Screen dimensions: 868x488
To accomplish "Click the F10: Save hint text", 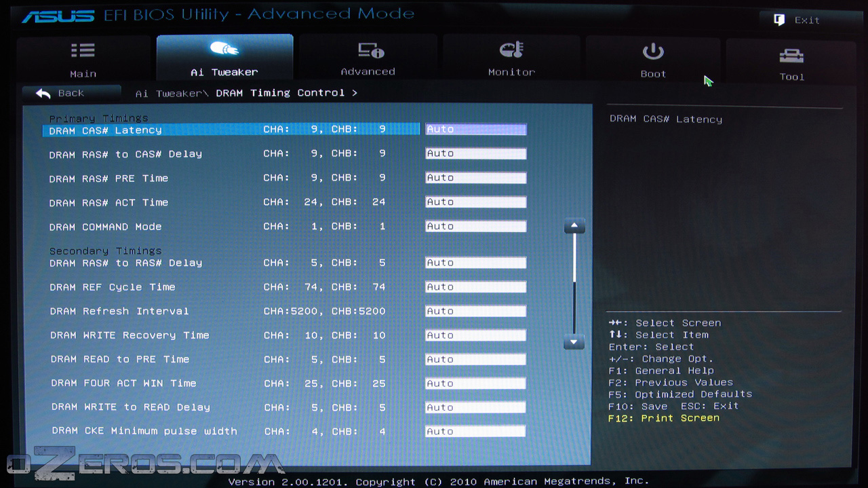I will [638, 406].
